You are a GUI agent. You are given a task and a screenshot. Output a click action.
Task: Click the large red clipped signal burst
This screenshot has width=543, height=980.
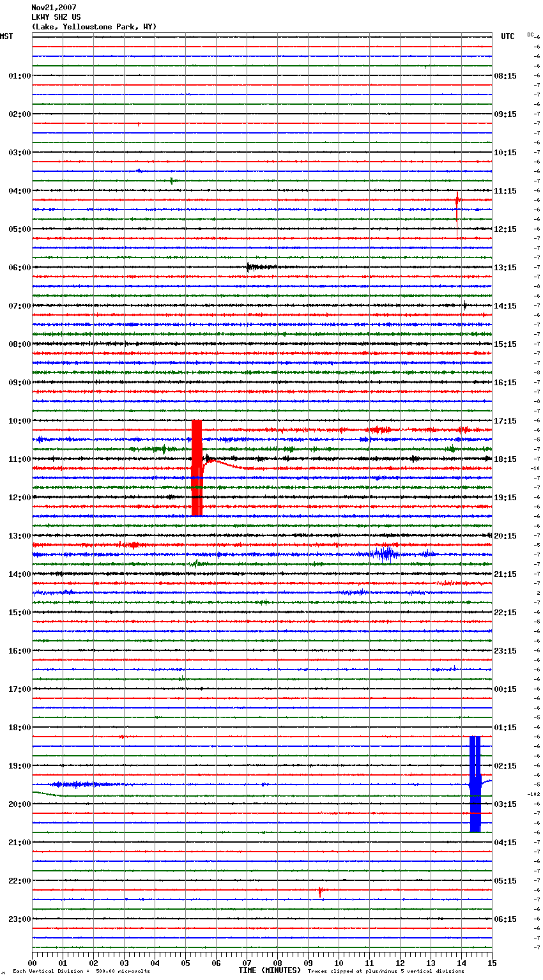(197, 468)
